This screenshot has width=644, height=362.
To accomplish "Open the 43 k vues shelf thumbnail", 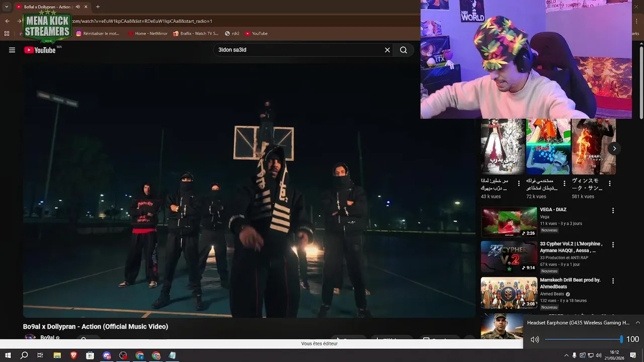I will coord(503,146).
